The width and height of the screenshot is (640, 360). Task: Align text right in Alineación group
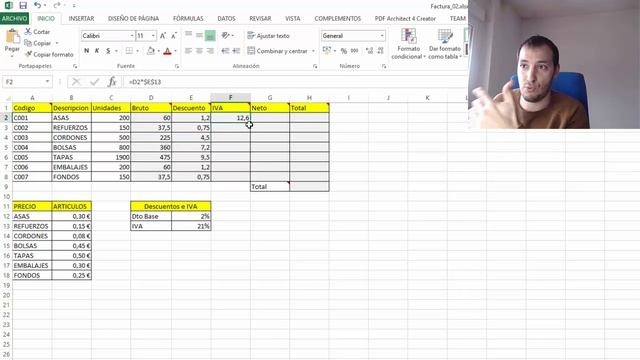click(210, 51)
